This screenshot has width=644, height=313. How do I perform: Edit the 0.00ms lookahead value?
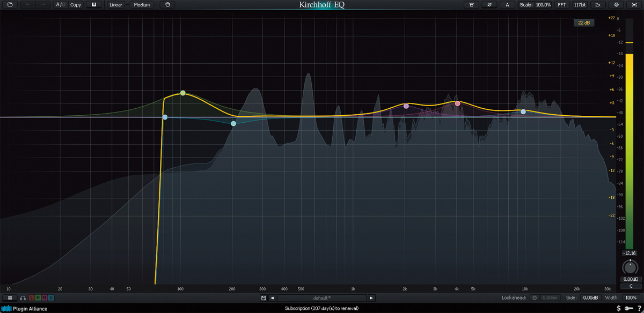point(550,297)
